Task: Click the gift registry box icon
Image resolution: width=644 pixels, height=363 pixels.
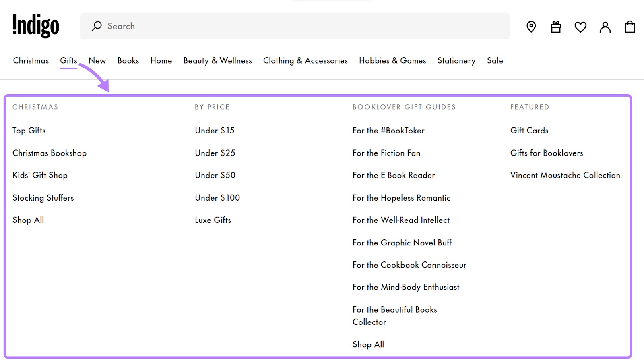Action: tap(555, 27)
